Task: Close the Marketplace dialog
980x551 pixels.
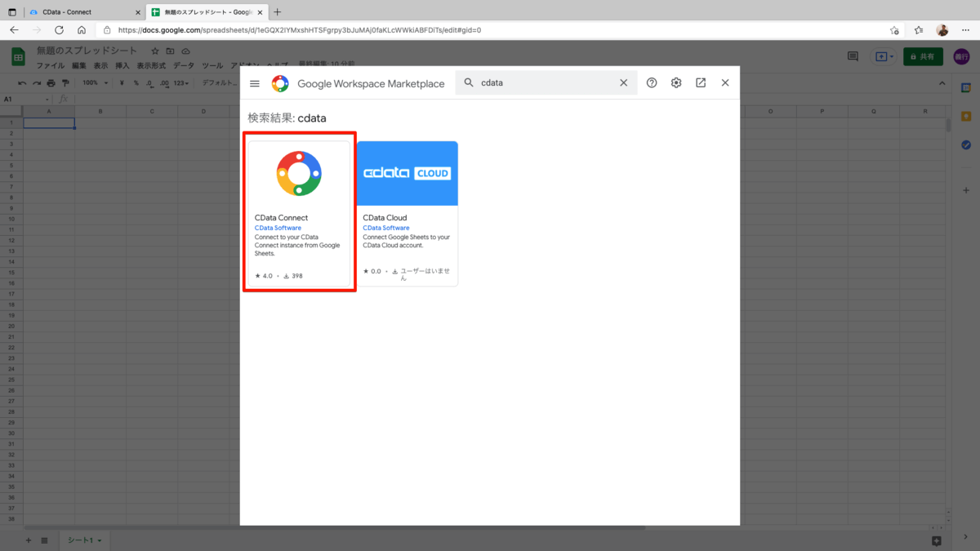Action: [724, 82]
